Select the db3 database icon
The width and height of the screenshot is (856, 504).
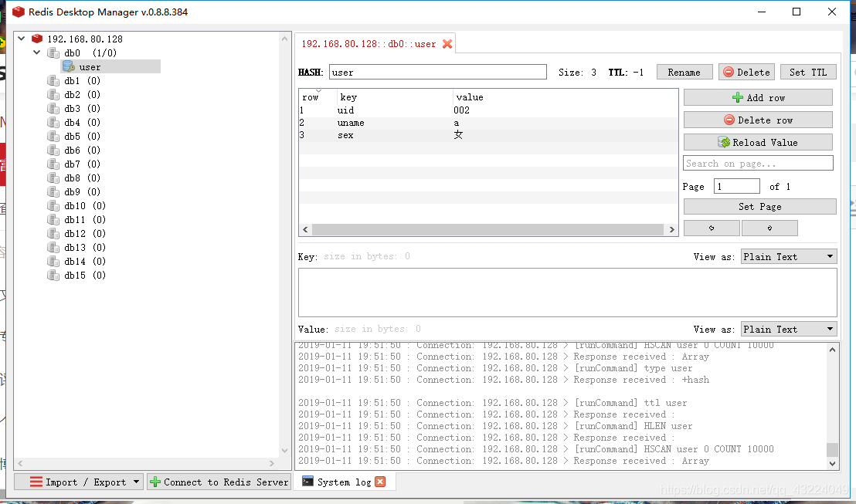point(53,109)
